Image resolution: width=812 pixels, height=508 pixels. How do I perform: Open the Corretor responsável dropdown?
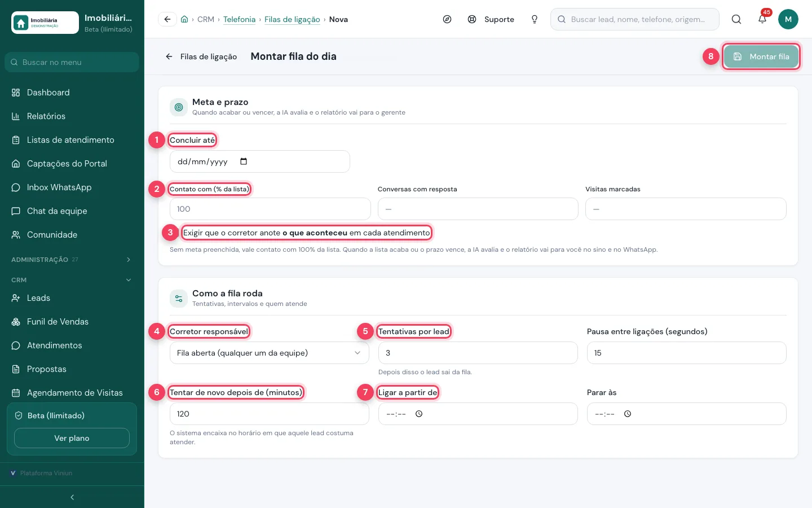(x=270, y=353)
